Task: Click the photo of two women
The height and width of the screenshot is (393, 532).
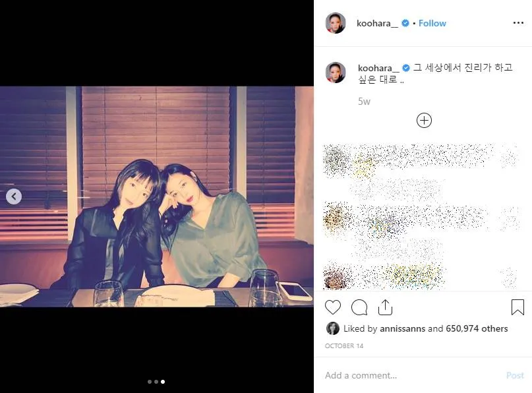Action: (x=157, y=196)
